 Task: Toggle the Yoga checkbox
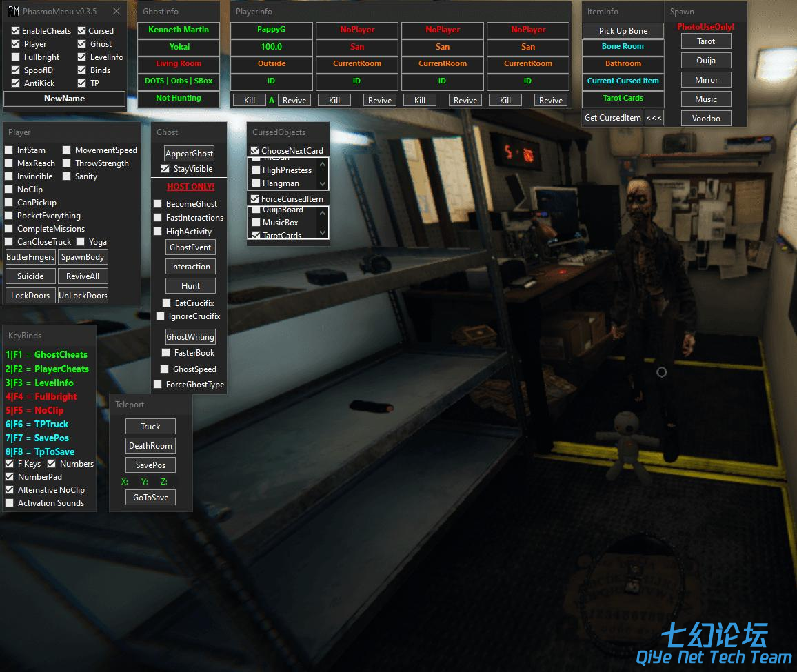pyautogui.click(x=80, y=241)
